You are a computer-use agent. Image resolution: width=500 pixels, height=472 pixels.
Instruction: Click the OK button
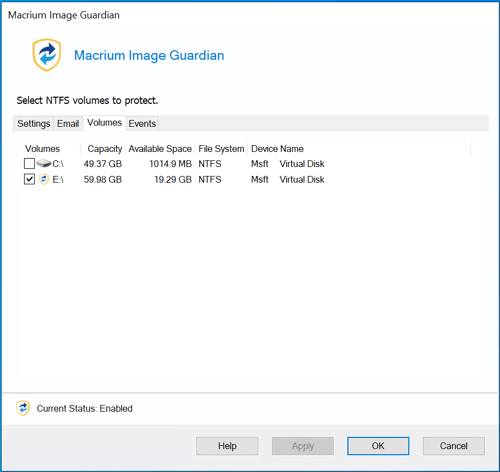(x=378, y=446)
